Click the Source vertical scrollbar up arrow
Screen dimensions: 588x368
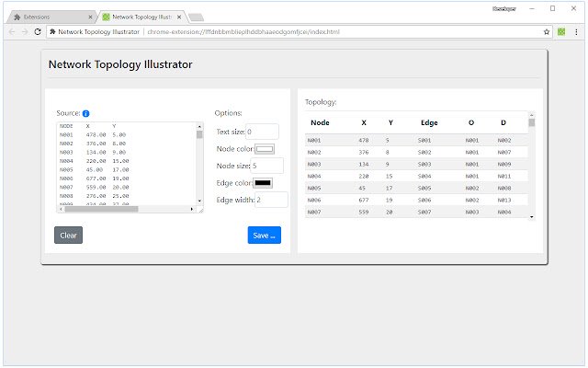click(199, 127)
